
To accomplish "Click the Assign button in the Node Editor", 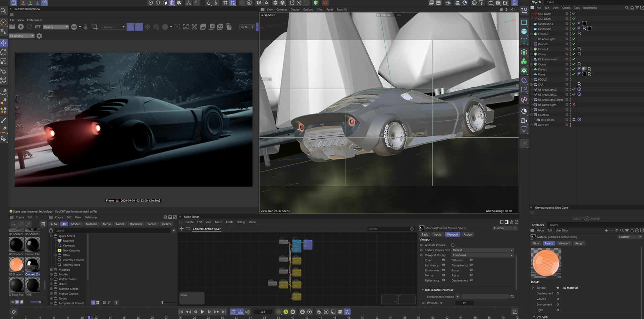I will pos(468,234).
